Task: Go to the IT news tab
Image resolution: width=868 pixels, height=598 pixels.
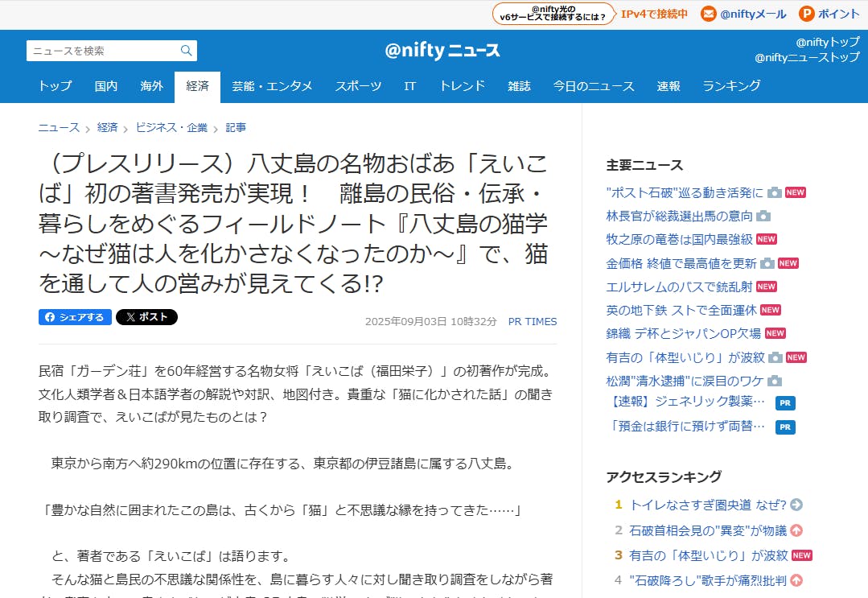Action: click(410, 86)
